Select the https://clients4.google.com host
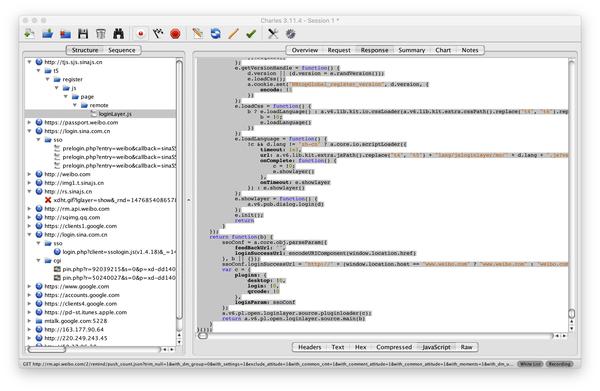Screen dimensions: 600x391 tap(80, 303)
